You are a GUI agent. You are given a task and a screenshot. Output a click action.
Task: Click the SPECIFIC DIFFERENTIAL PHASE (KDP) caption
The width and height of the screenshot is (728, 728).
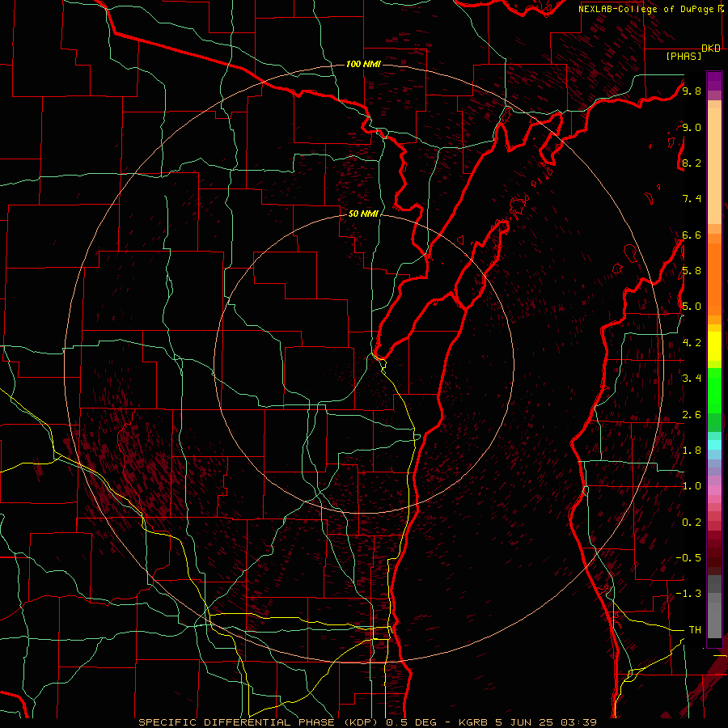tap(258, 722)
